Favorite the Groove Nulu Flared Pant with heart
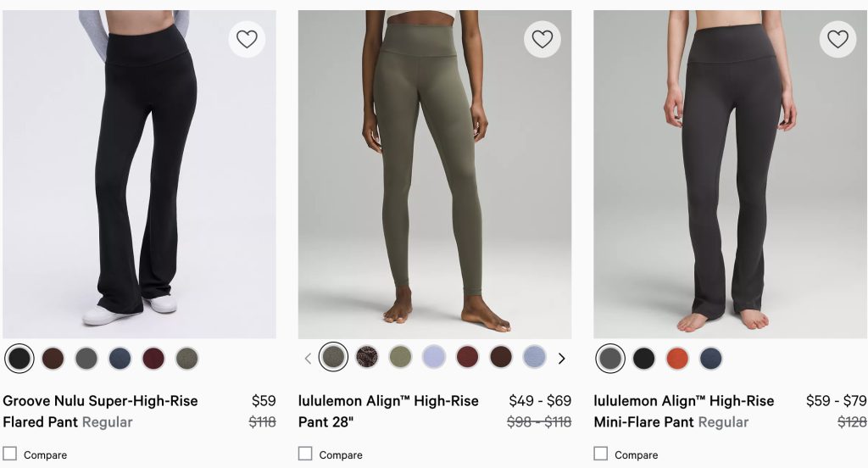868x468 pixels. 247,39
